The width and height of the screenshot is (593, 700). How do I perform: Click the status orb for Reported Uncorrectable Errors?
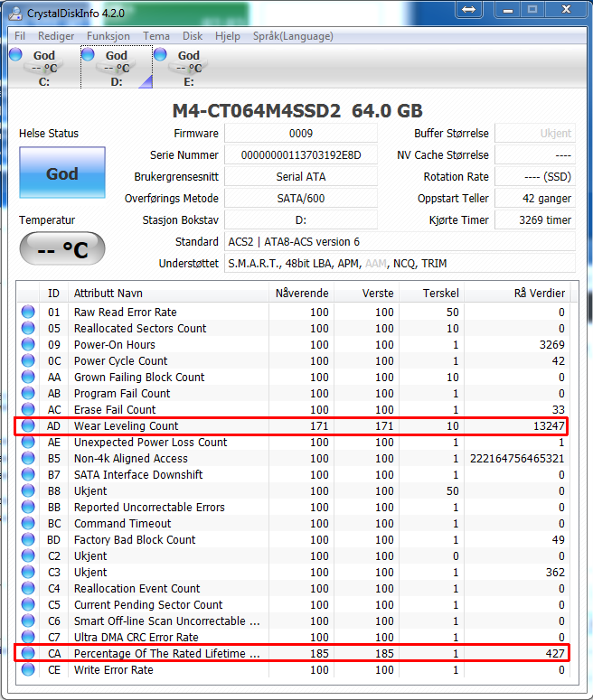point(28,507)
